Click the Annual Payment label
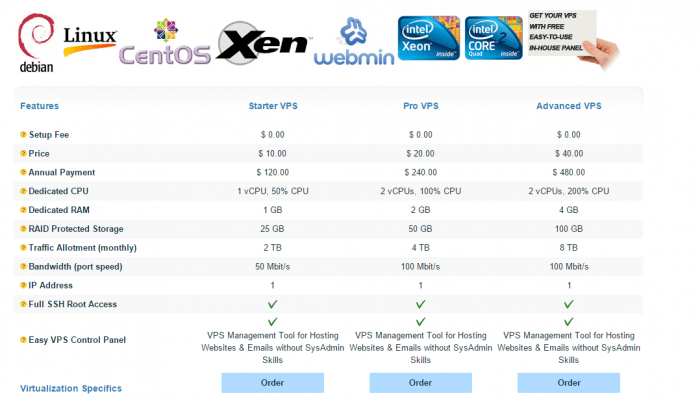700x402 pixels. 62,172
